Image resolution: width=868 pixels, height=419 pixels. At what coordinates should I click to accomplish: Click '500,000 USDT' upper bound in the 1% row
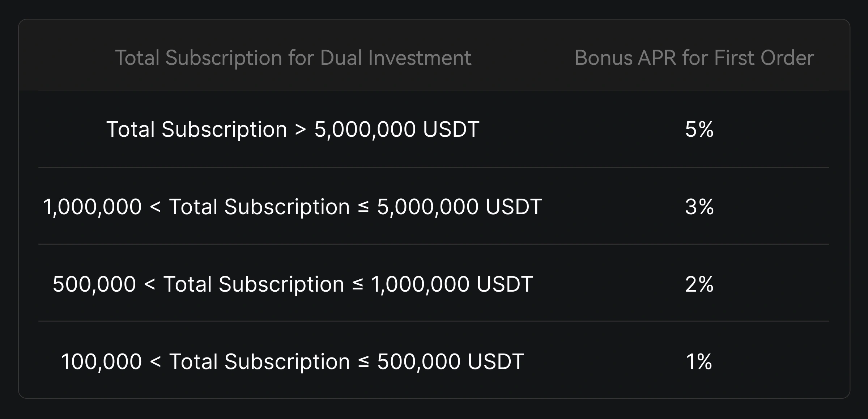pos(450,361)
